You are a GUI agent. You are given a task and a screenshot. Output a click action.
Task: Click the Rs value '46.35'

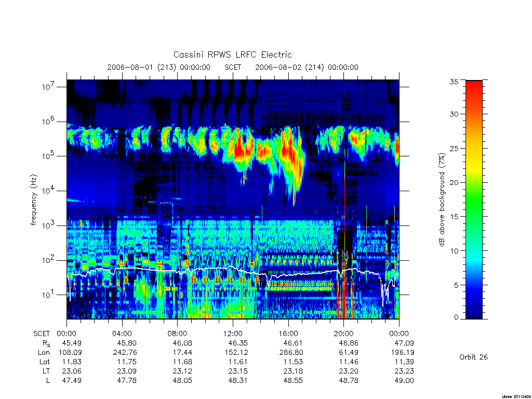click(x=238, y=343)
